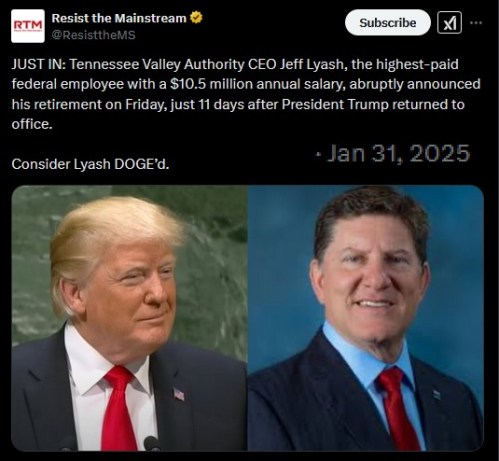Open the Resist the Mainstream display name
This screenshot has width=499, height=461.
tap(119, 18)
